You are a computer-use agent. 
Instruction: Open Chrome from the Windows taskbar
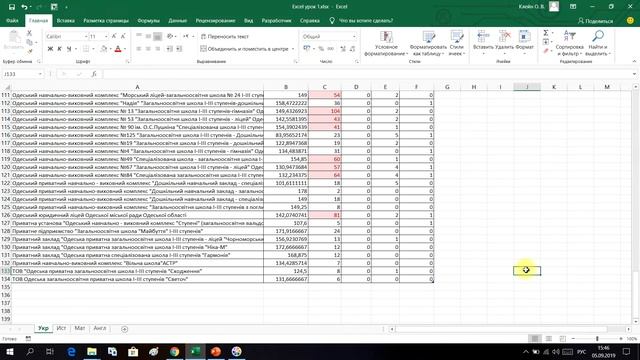click(174, 351)
